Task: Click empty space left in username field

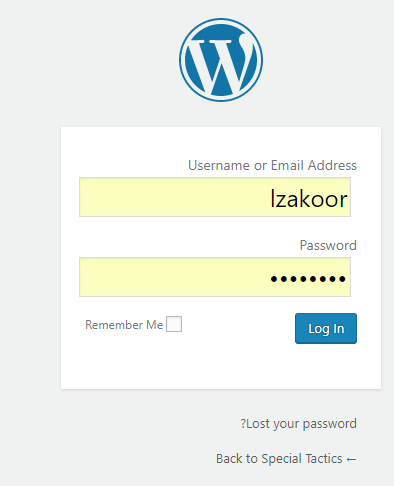Action: tap(167, 197)
